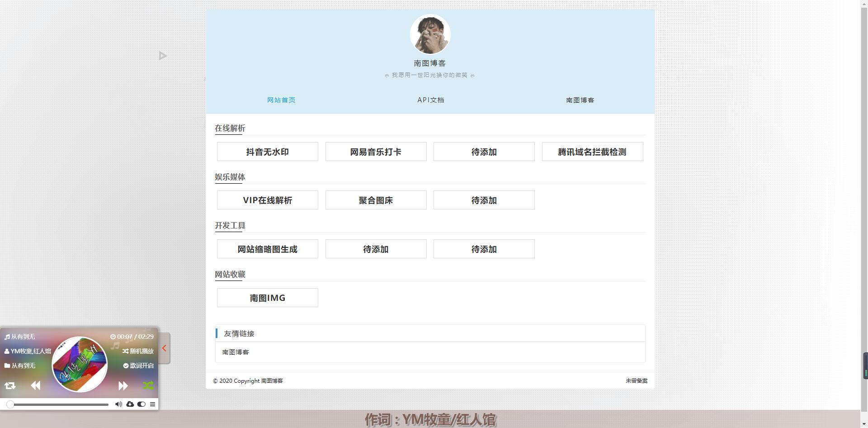Screen dimensions: 868x428
Task: Open the playlist with the hamburger icon
Action: (x=152, y=404)
